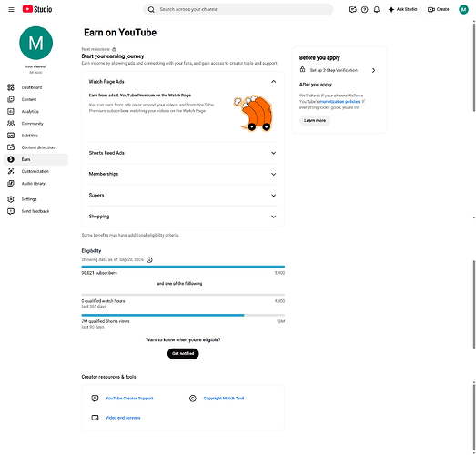Click the lock icon beside 2-Step Verification
476x455 pixels.
pos(302,69)
